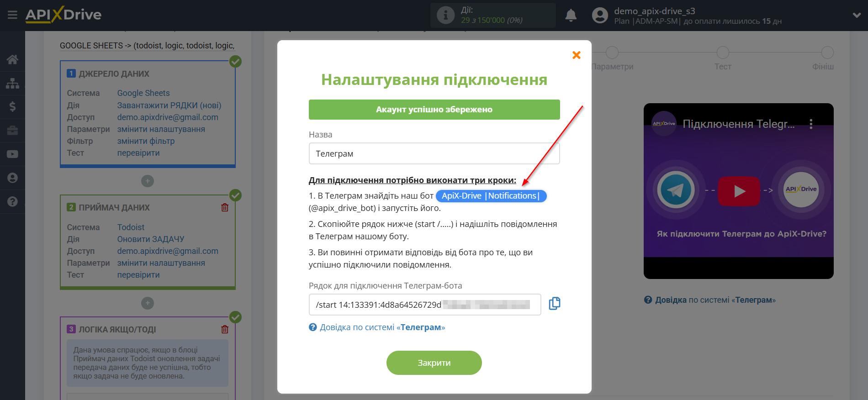Open Оновити ЗАДАЧУ action link
The image size is (868, 400).
[x=151, y=239]
